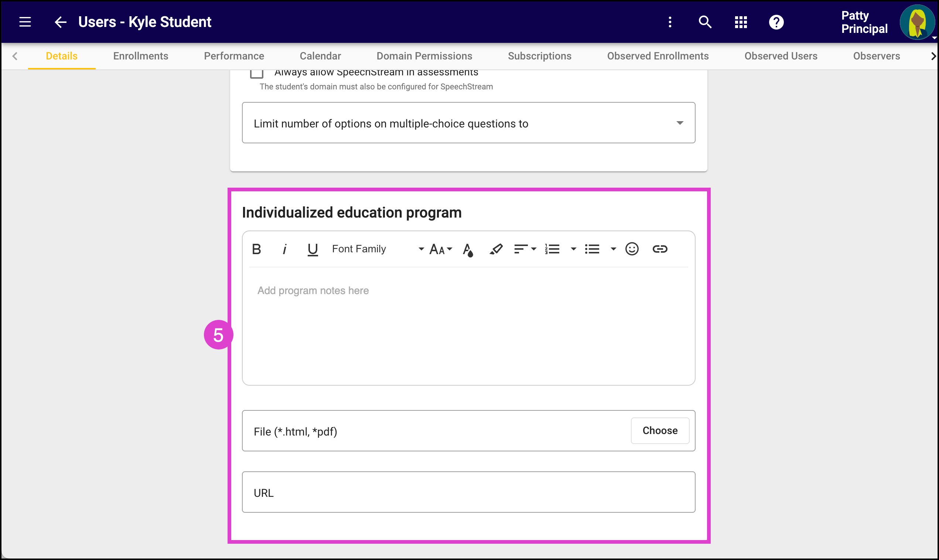Open Patty Principal's avatar menu
Viewport: 939px width, 560px height.
coord(917,22)
